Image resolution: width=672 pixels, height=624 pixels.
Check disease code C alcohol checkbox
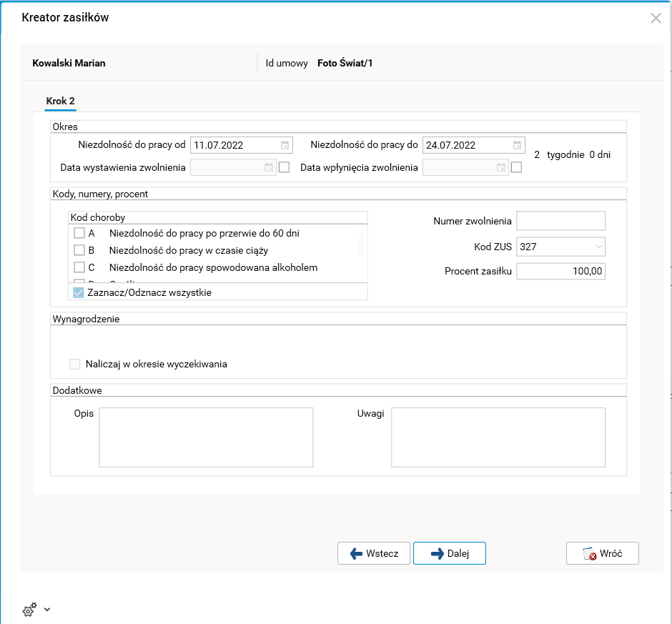80,267
